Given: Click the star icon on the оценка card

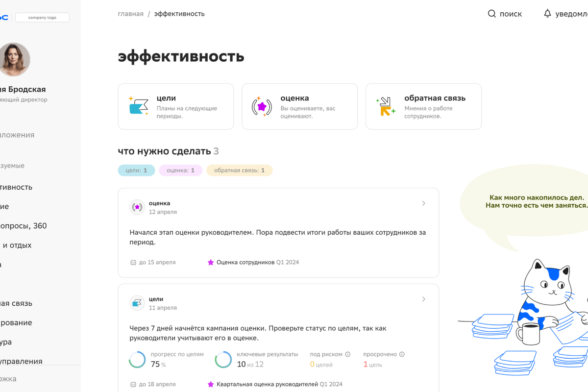Looking at the screenshot, I should coord(262,106).
